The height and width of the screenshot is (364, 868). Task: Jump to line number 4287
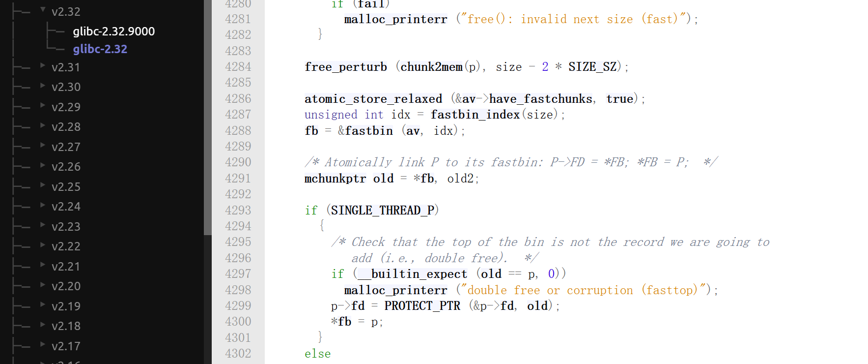coord(238,115)
